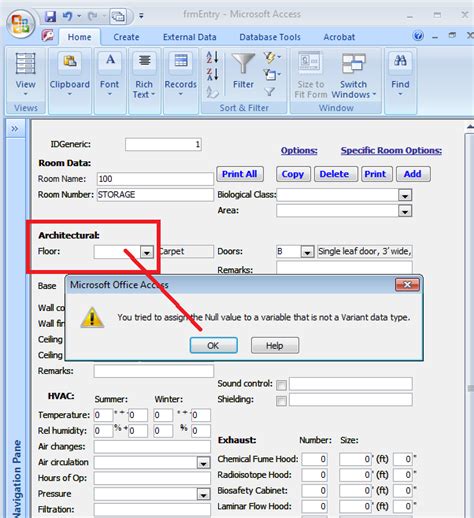This screenshot has height=518, width=474.
Task: Click Copy button on form
Action: 293,174
